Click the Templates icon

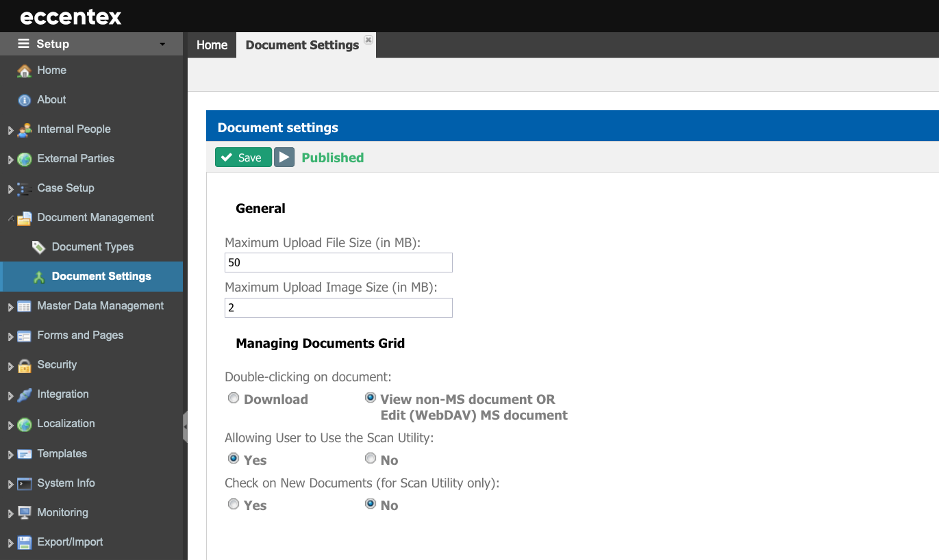(x=25, y=454)
